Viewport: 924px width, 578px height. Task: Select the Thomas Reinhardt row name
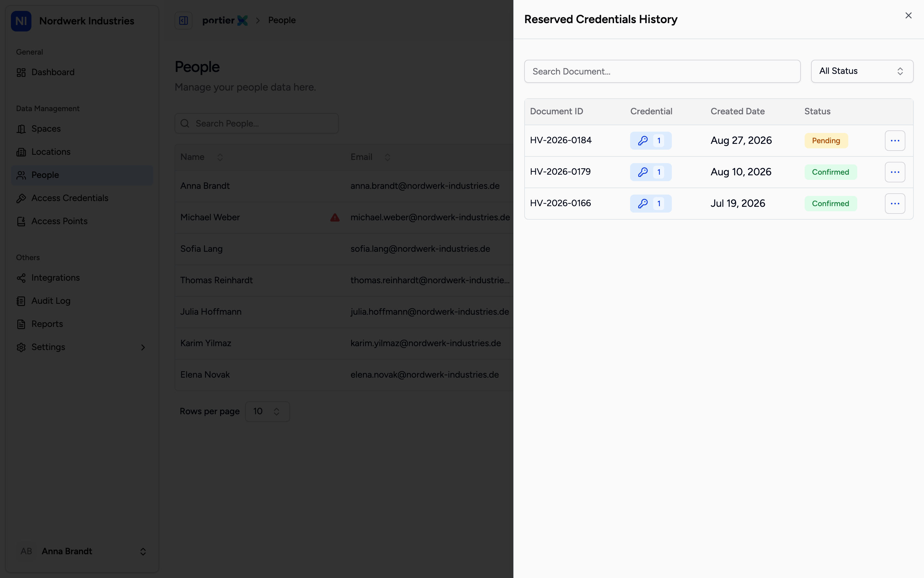click(217, 280)
